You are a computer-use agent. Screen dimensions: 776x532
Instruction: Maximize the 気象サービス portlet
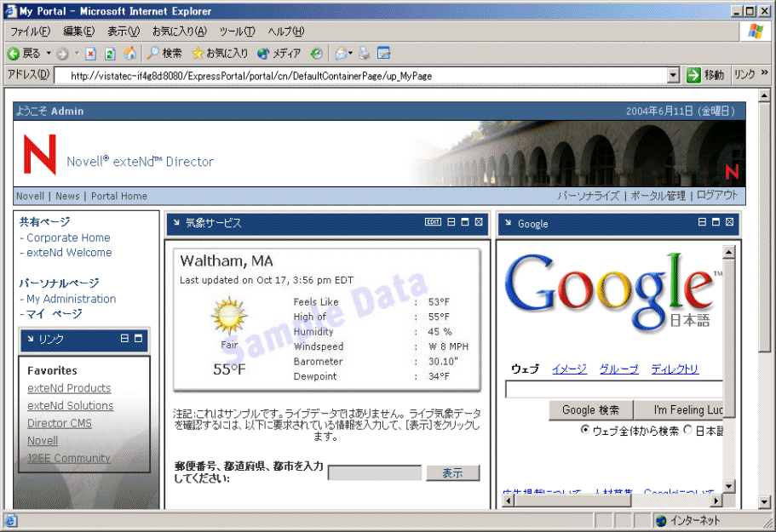click(x=465, y=222)
